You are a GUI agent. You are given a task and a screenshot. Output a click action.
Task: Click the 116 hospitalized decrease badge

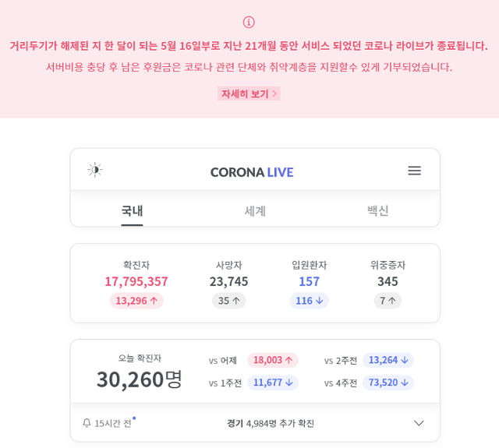309,301
